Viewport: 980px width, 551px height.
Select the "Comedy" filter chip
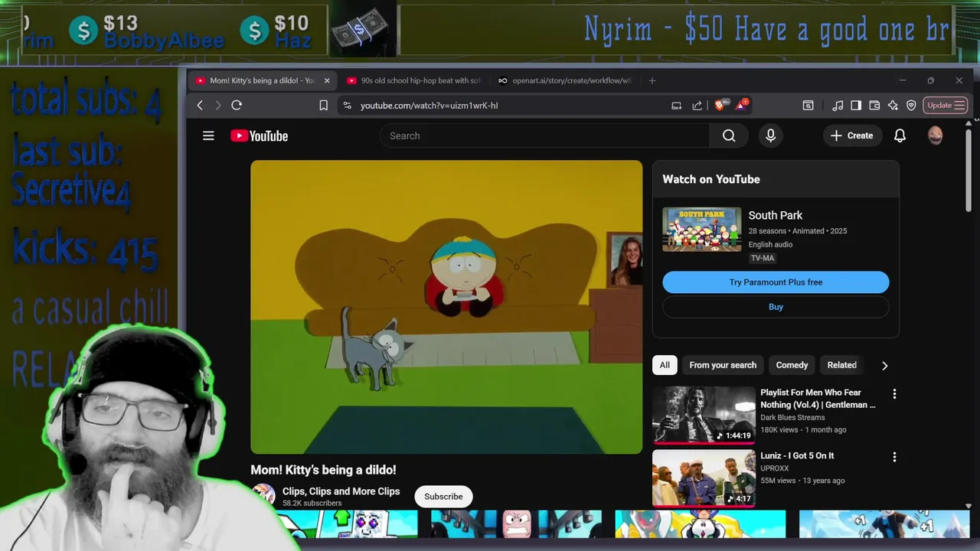coord(792,365)
